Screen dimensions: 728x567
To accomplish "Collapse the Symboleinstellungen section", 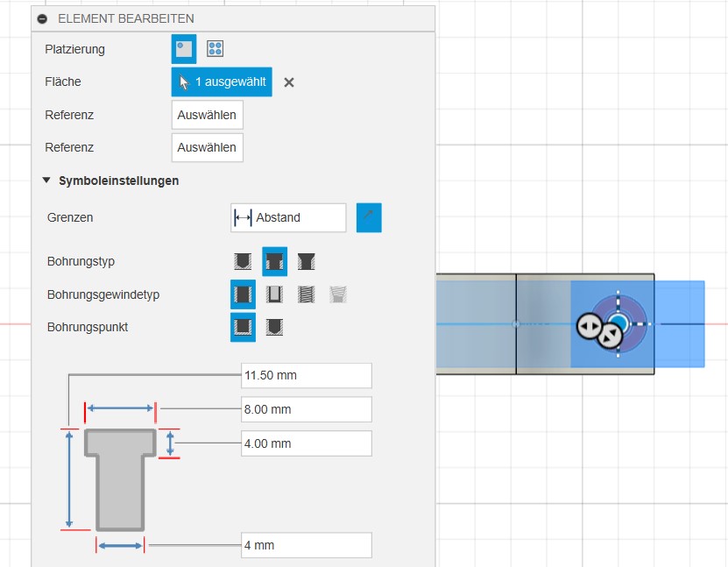I will (46, 181).
